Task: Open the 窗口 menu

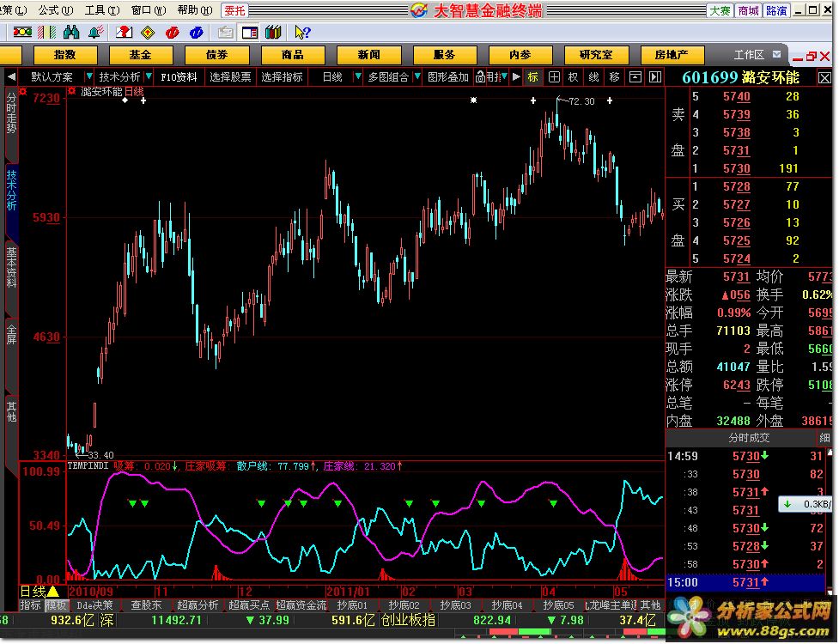Action: pos(149,10)
